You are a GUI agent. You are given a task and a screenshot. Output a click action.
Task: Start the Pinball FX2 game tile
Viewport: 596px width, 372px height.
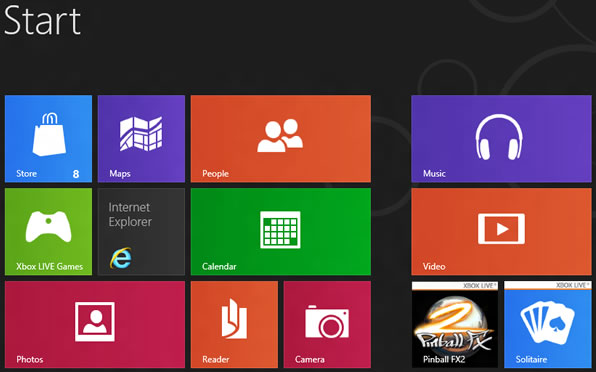[x=455, y=325]
